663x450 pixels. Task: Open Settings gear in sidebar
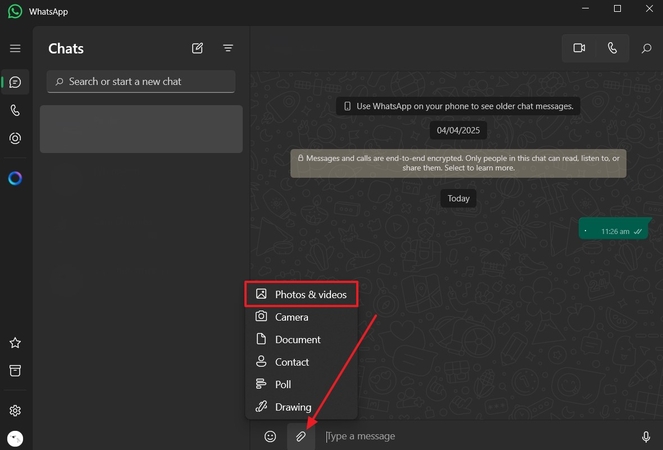point(15,411)
